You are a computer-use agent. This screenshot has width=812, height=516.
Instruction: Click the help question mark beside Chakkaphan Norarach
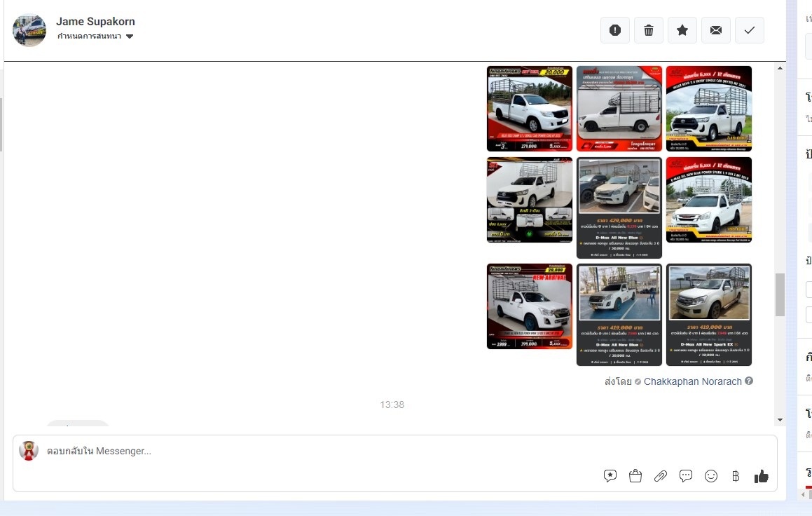click(x=749, y=381)
